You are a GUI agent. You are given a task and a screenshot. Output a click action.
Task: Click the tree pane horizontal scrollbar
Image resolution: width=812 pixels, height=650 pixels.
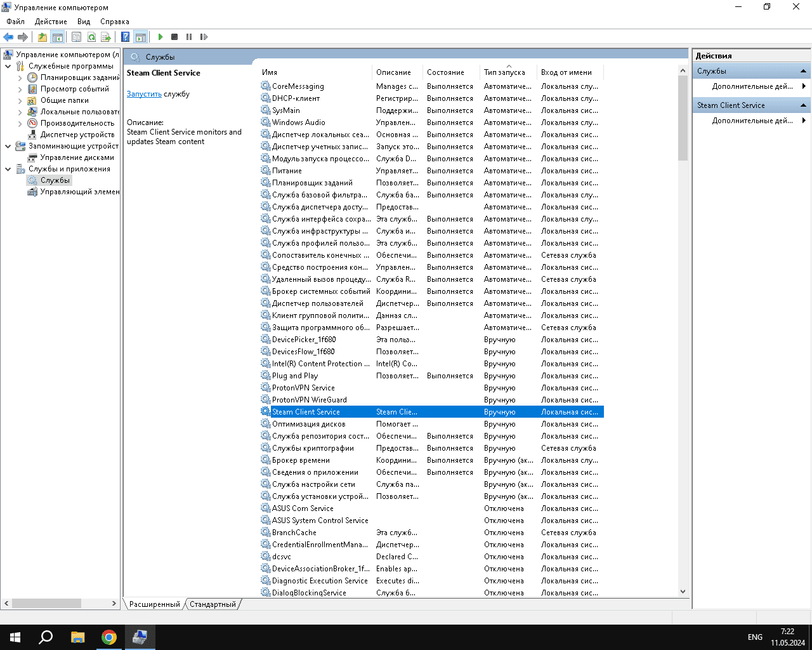coord(46,603)
